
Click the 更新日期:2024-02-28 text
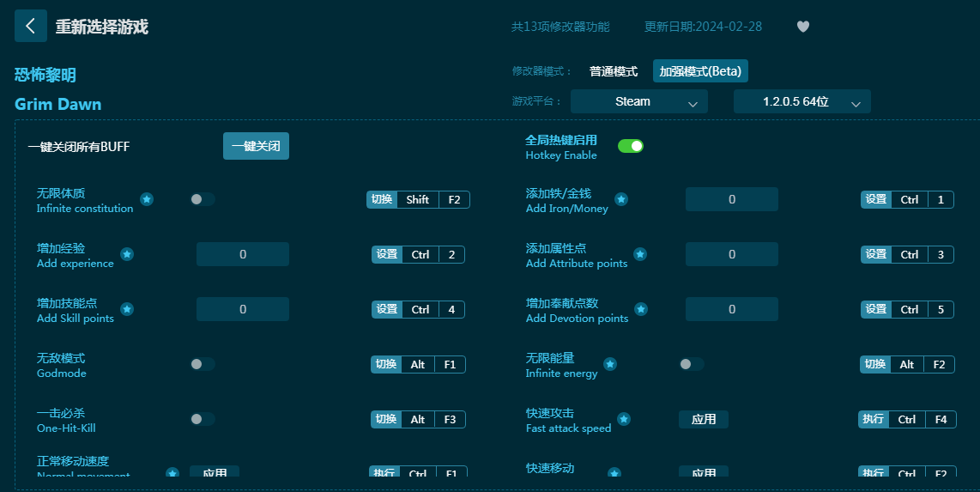(x=703, y=27)
